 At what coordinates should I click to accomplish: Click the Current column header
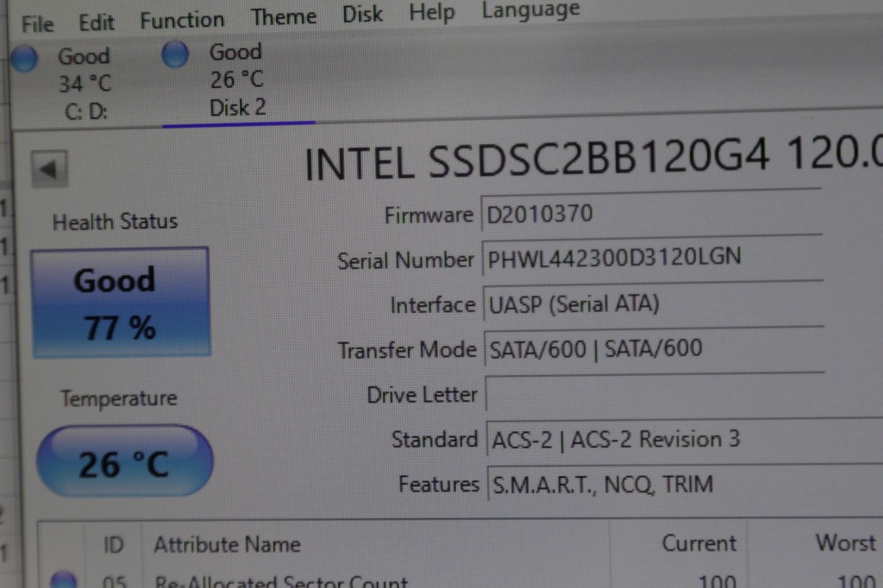(698, 543)
